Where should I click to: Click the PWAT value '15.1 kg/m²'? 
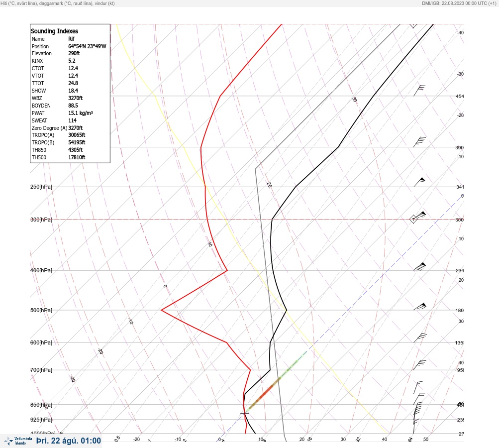click(81, 113)
